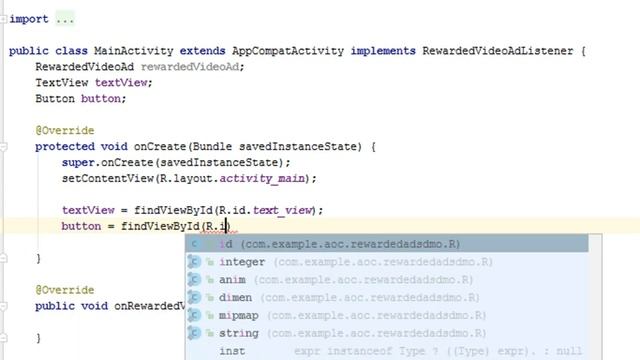Click the package text next to 'id' suggestion
This screenshot has width=640, height=360.
tap(350, 244)
